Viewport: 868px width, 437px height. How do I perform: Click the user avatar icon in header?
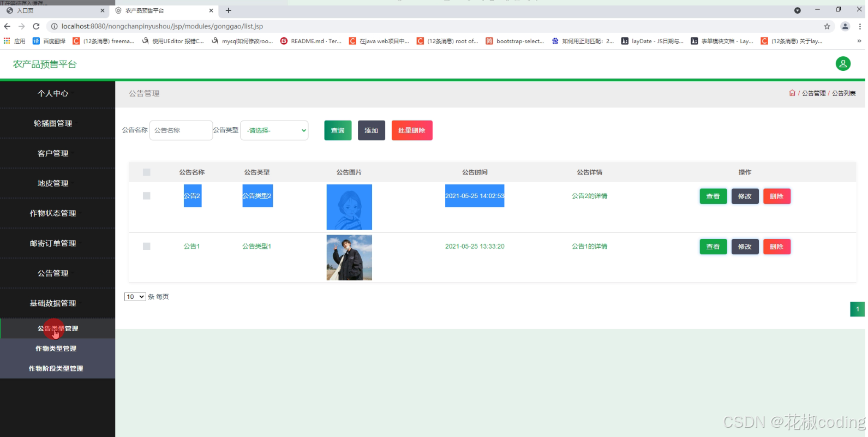coord(843,64)
